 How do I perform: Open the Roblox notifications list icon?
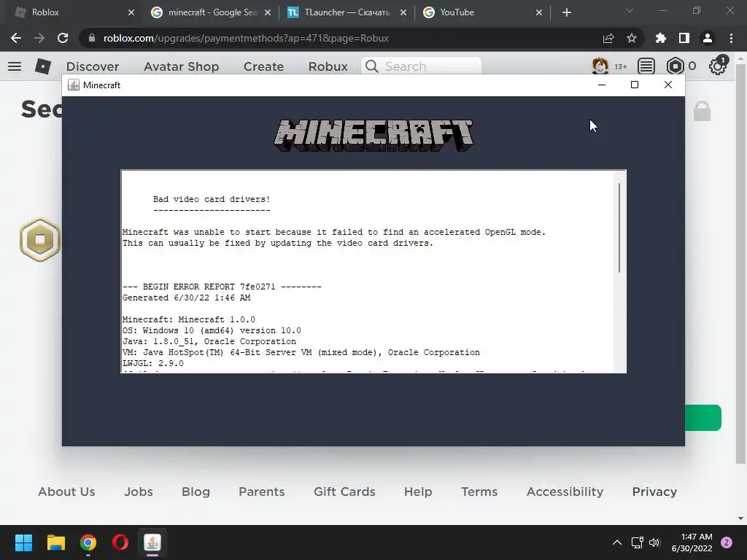[646, 66]
